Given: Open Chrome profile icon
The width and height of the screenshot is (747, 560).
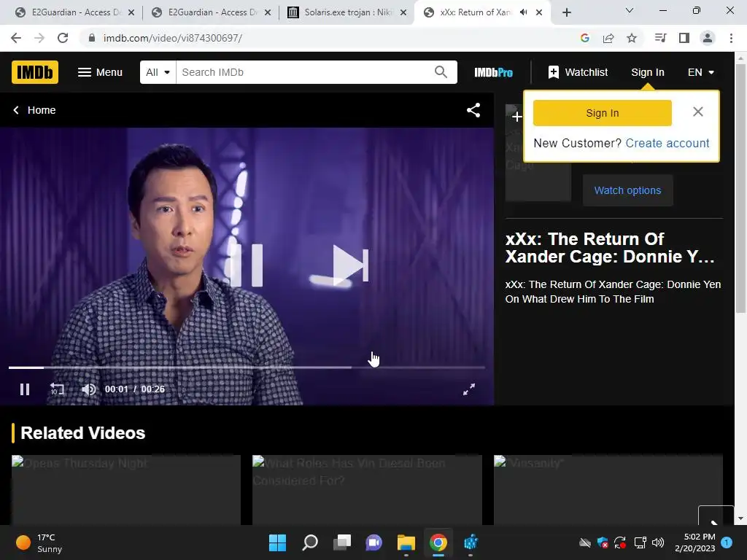Looking at the screenshot, I should click(708, 38).
